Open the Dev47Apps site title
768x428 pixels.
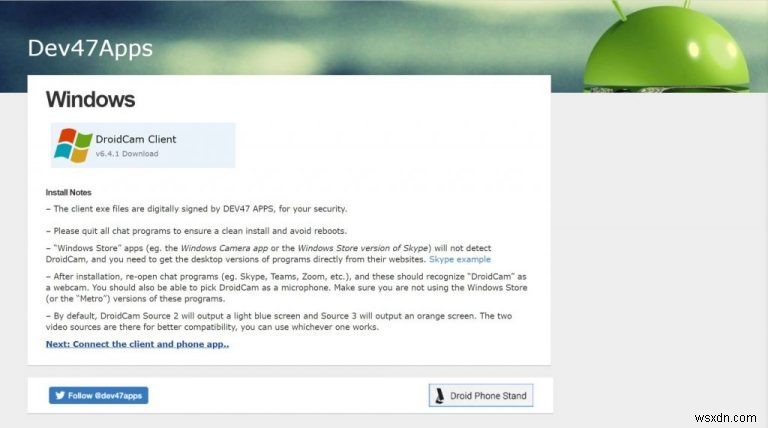click(90, 48)
